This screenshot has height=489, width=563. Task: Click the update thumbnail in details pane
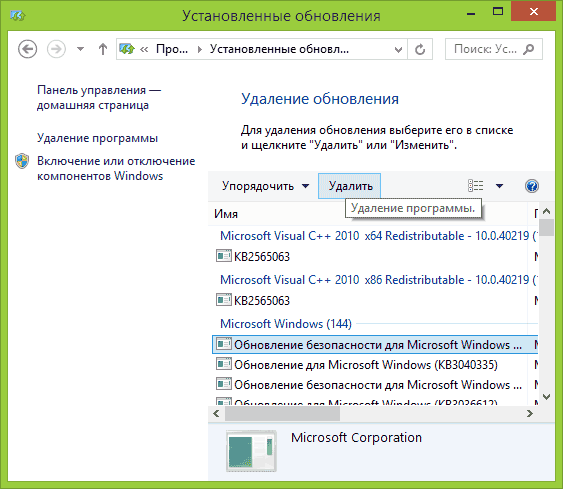coord(251,451)
